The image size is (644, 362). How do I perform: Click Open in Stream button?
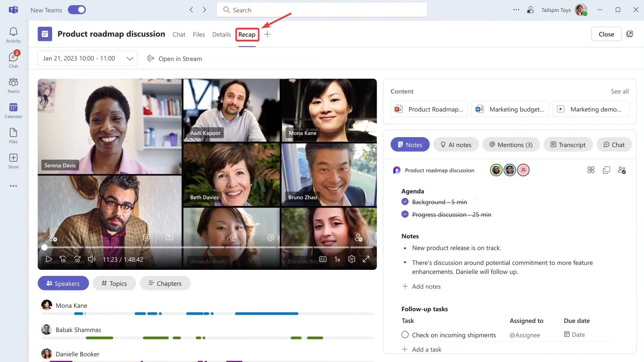pos(175,59)
